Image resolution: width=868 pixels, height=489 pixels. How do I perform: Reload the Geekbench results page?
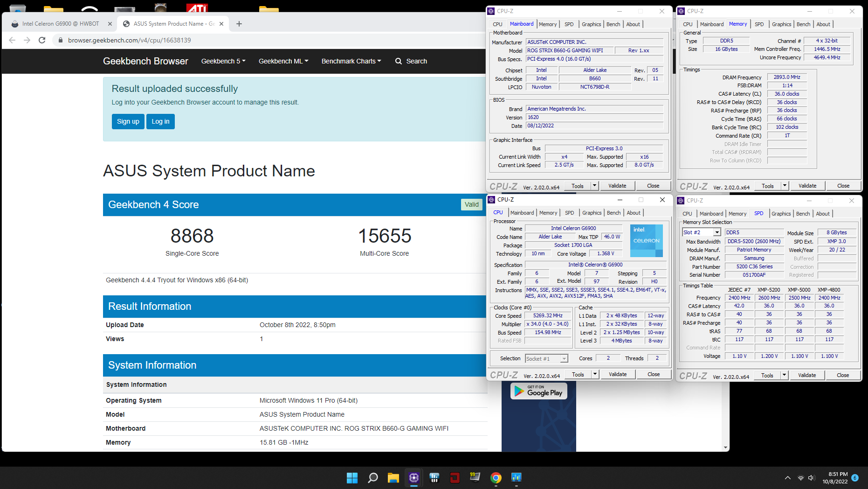[x=42, y=40]
